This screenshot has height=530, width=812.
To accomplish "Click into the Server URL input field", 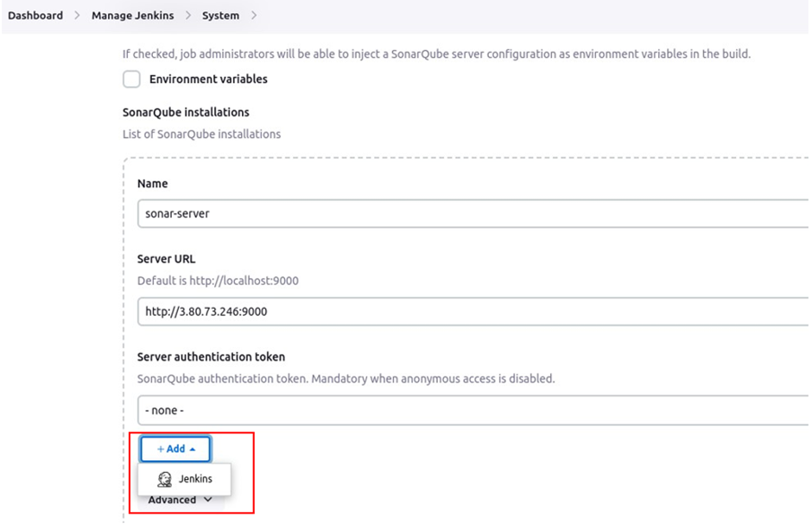I will [473, 311].
